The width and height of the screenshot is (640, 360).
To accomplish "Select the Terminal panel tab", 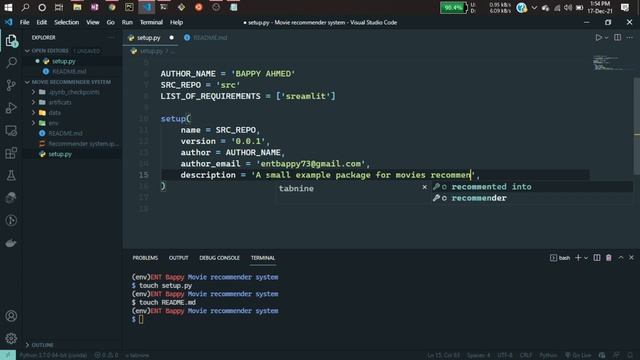I will [263, 258].
